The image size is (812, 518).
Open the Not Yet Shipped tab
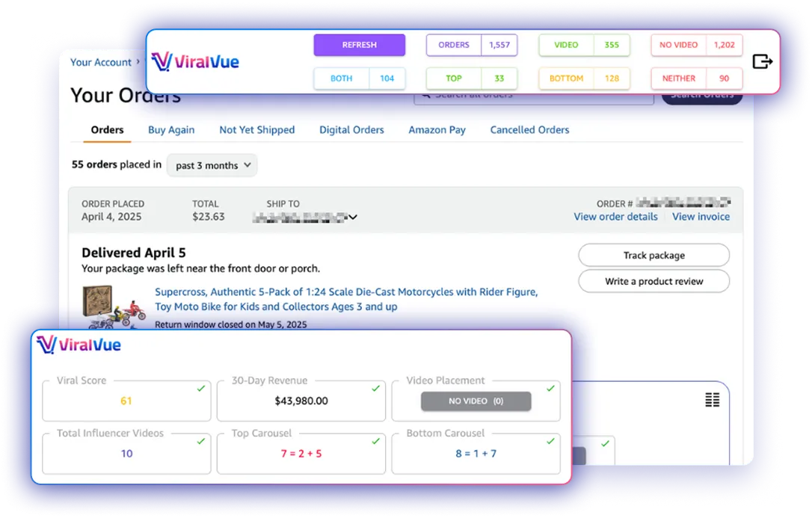coord(257,130)
